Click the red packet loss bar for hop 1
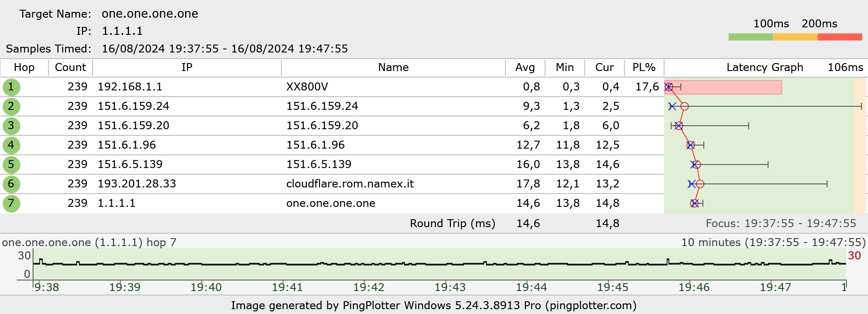 pos(731,87)
